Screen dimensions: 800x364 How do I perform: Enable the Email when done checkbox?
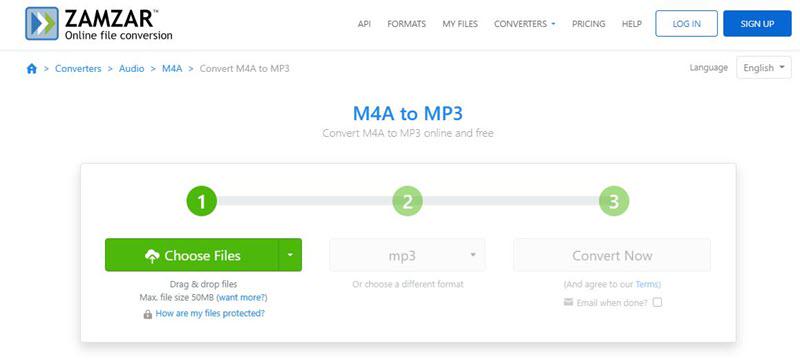(657, 302)
